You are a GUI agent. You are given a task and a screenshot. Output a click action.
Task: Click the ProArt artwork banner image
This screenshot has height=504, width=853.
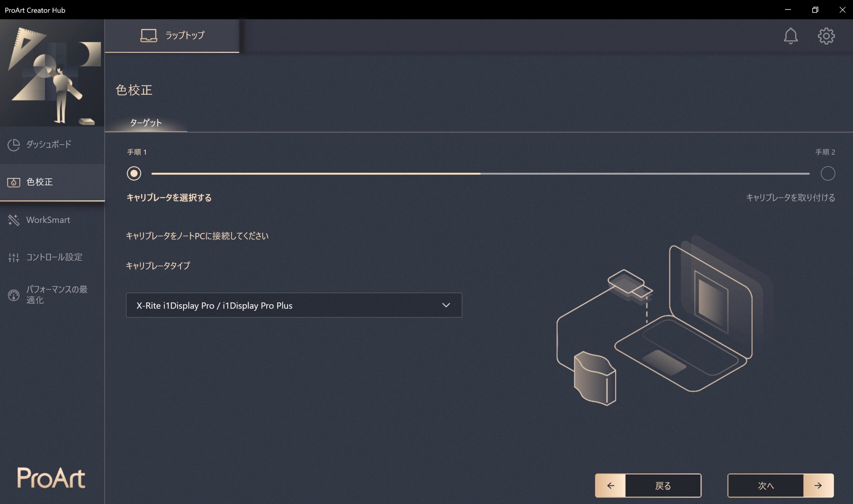pos(52,73)
